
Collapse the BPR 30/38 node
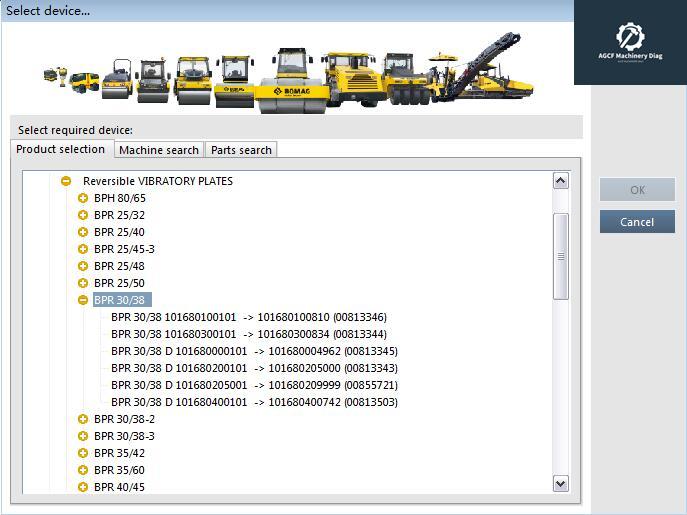83,300
